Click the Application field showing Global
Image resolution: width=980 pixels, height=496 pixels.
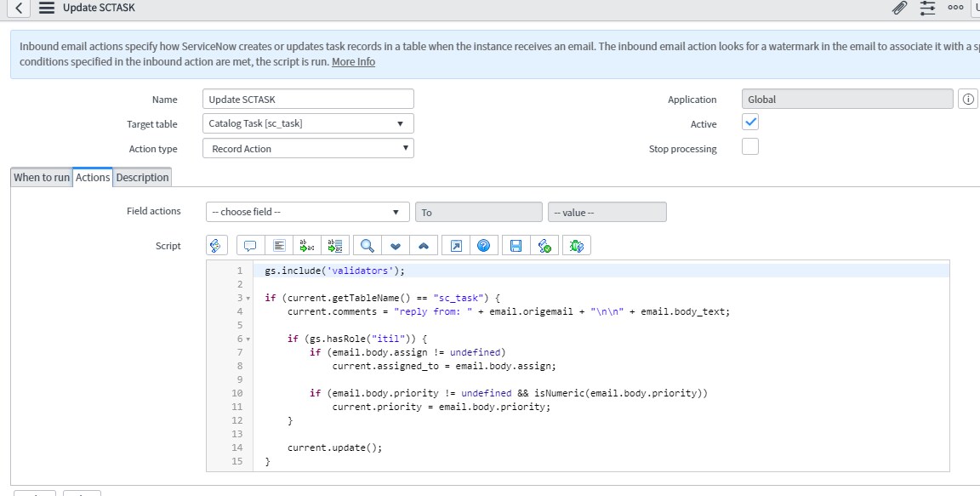[x=847, y=100]
